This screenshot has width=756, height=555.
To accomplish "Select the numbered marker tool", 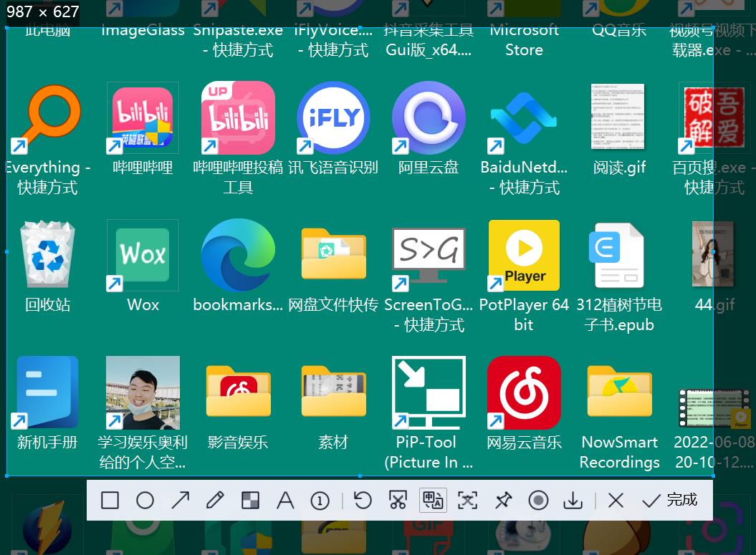I will (320, 501).
